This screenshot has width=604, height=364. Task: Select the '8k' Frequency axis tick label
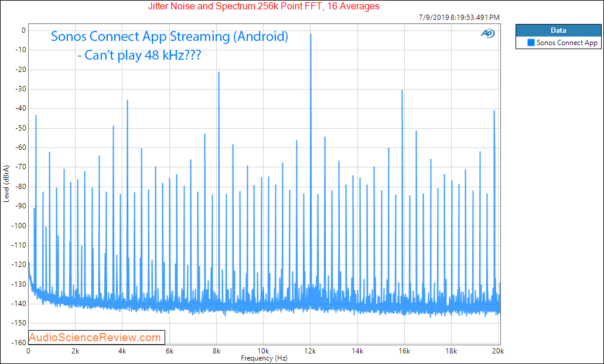[x=217, y=351]
